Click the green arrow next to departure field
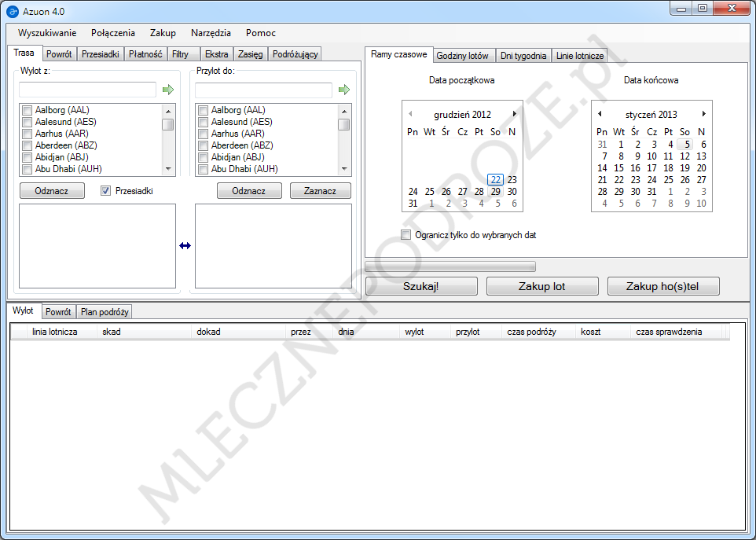The image size is (756, 540). click(167, 90)
